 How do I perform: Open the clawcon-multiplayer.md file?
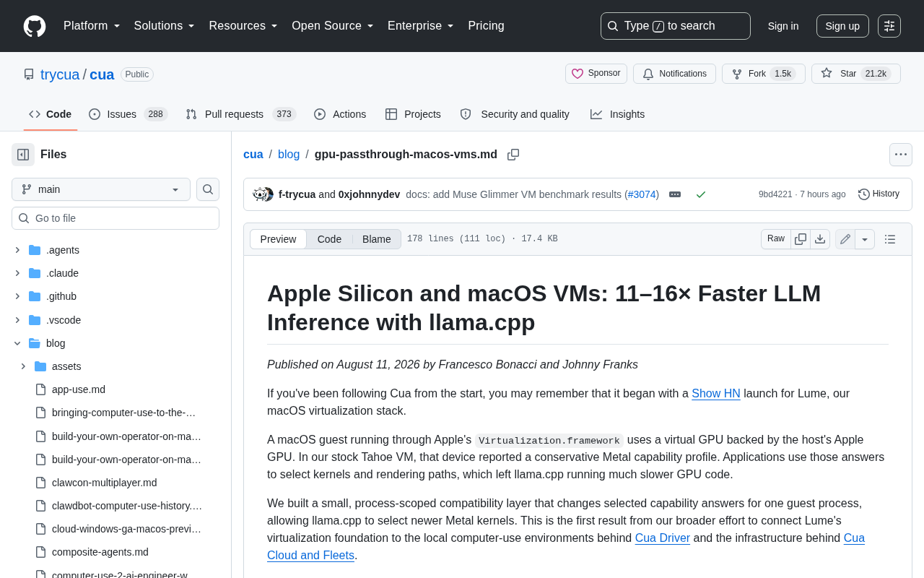(x=104, y=483)
